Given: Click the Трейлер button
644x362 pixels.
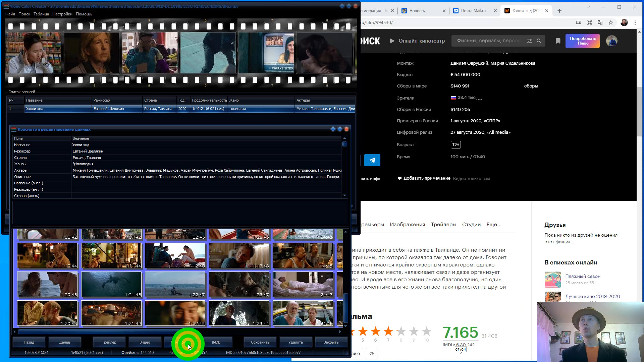Looking at the screenshot, I should pyautogui.click(x=109, y=342).
